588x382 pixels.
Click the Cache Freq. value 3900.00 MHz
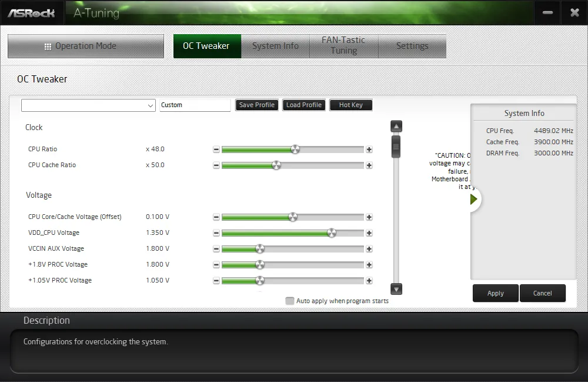pyautogui.click(x=553, y=142)
